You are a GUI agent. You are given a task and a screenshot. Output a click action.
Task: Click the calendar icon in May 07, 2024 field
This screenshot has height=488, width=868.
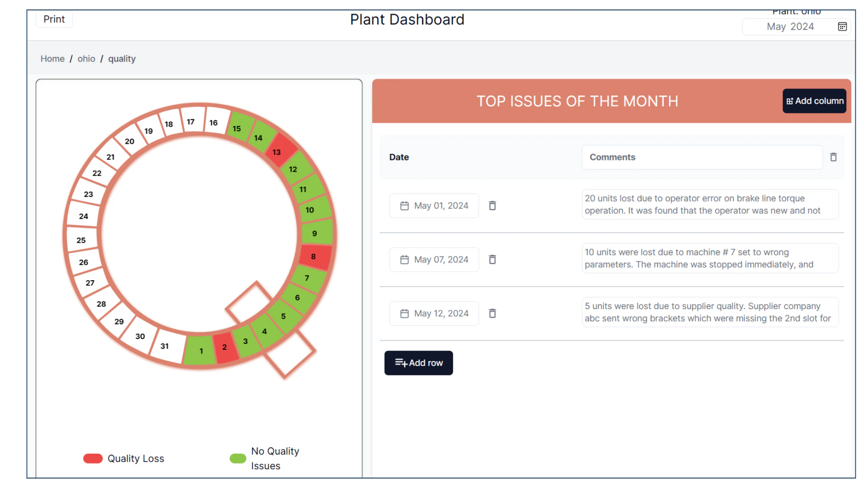405,259
